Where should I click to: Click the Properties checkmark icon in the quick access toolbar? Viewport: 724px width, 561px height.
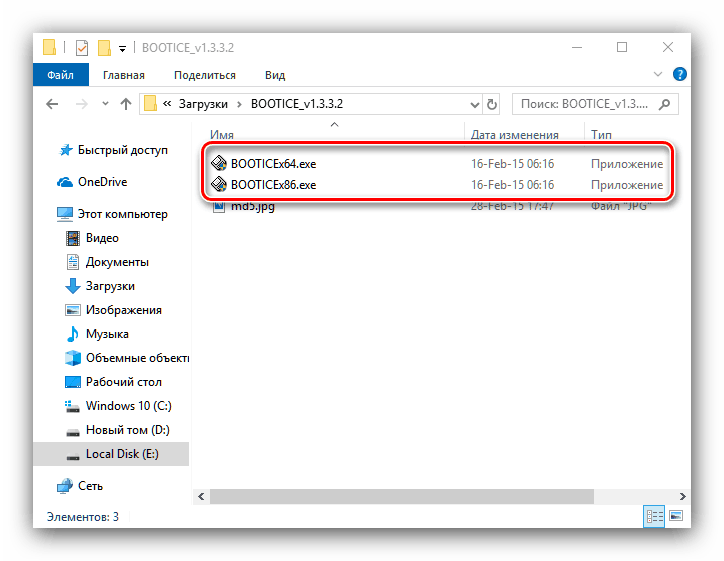[x=82, y=48]
